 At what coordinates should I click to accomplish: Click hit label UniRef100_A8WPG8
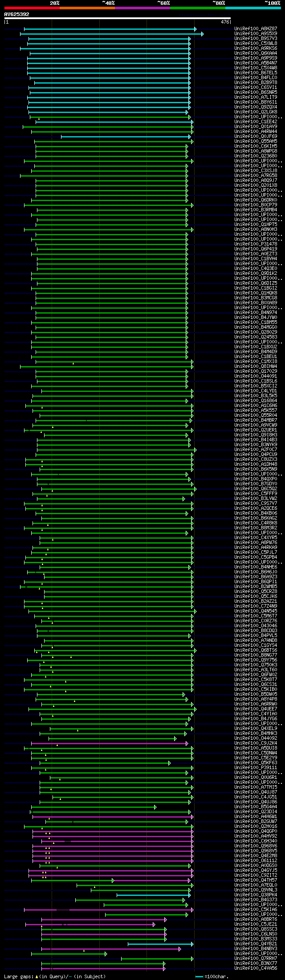click(256, 151)
